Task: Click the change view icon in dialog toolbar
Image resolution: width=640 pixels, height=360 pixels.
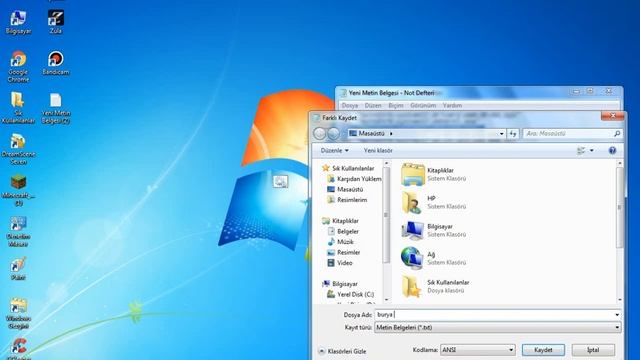Action: (581, 151)
